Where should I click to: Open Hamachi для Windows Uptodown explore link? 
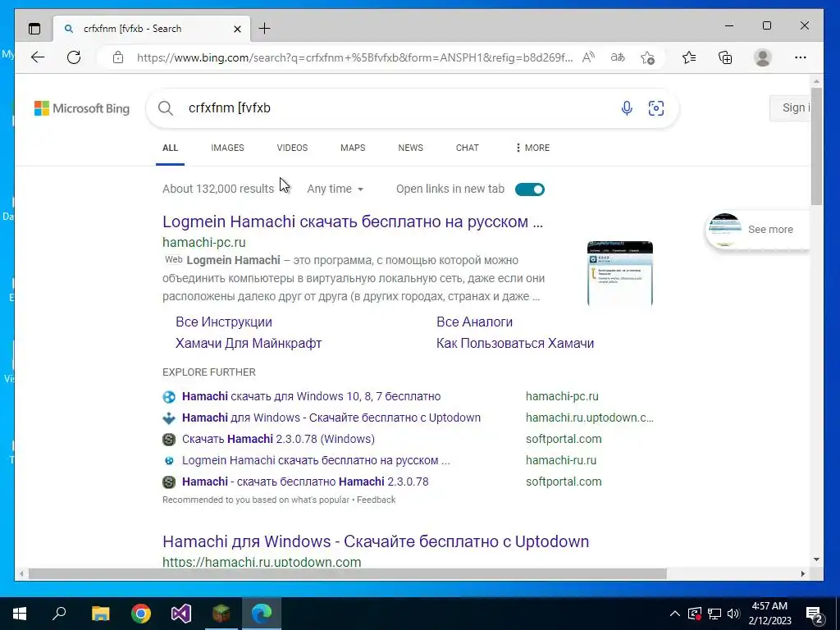[331, 418]
